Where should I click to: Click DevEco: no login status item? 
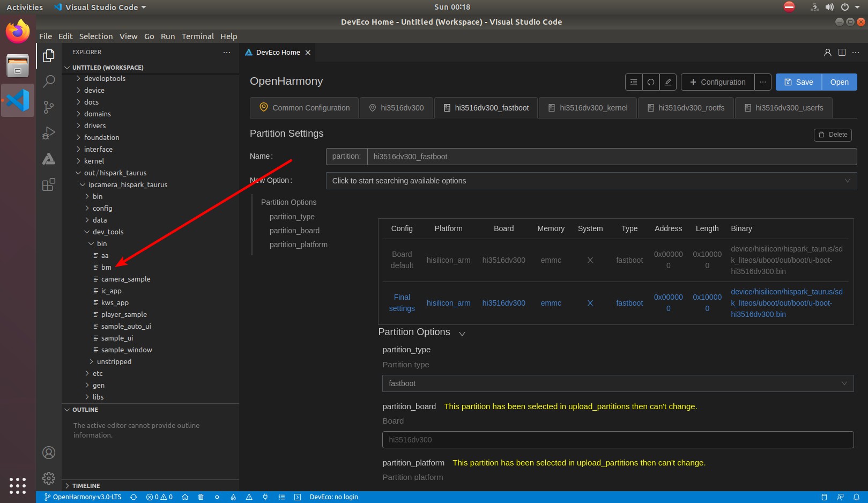coord(333,497)
